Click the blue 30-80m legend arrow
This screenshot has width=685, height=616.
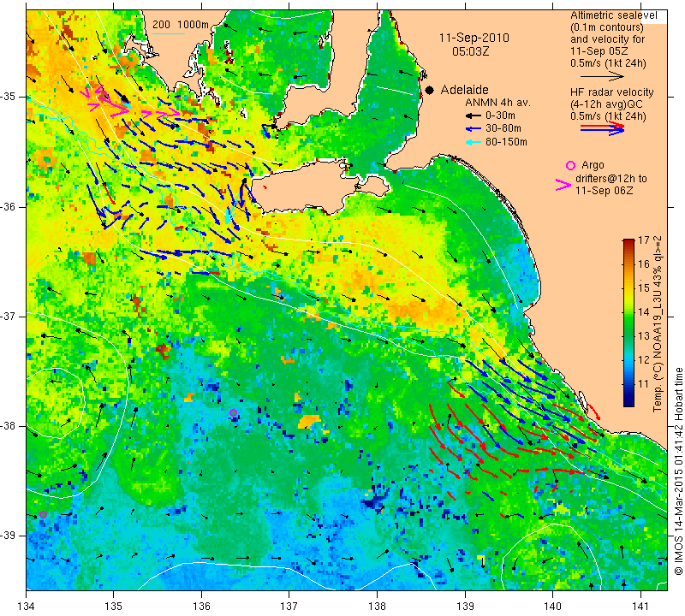coord(474,129)
